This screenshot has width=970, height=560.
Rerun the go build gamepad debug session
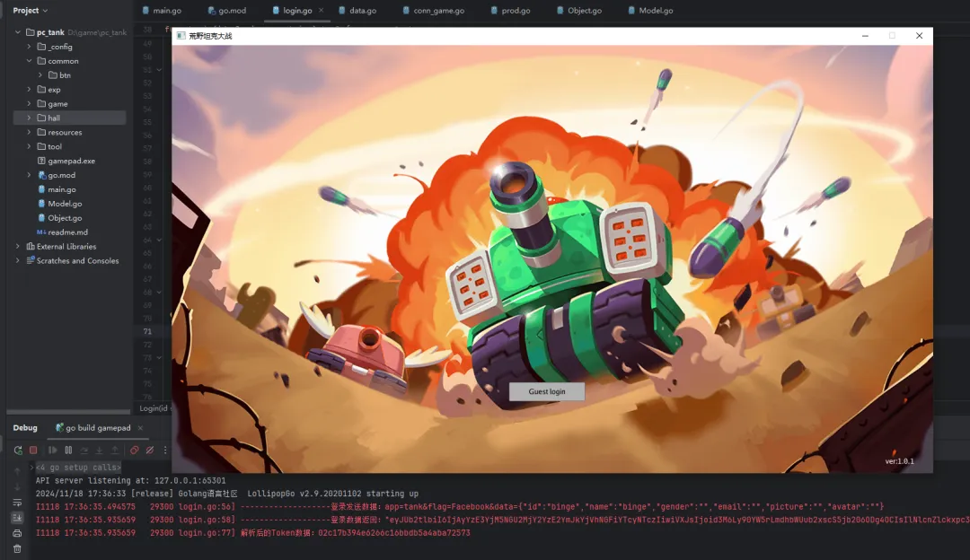tap(18, 450)
